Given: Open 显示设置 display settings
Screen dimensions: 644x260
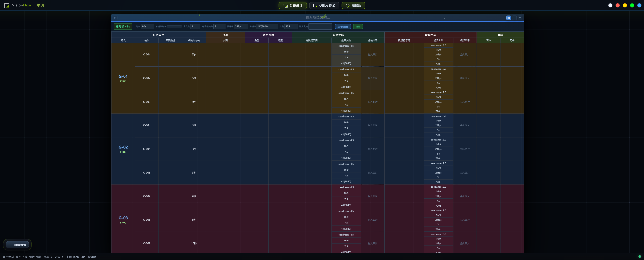Looking at the screenshot, I should [17, 245].
